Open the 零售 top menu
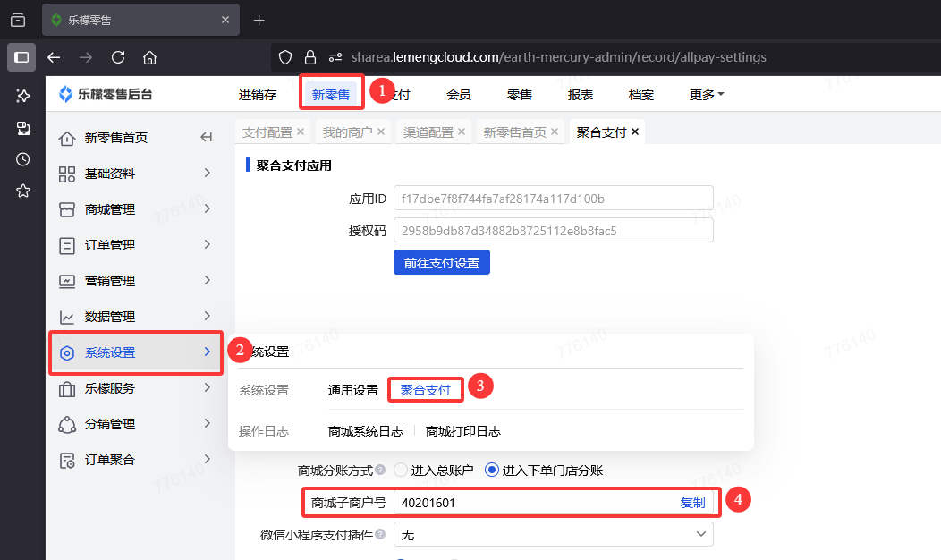 (x=519, y=94)
